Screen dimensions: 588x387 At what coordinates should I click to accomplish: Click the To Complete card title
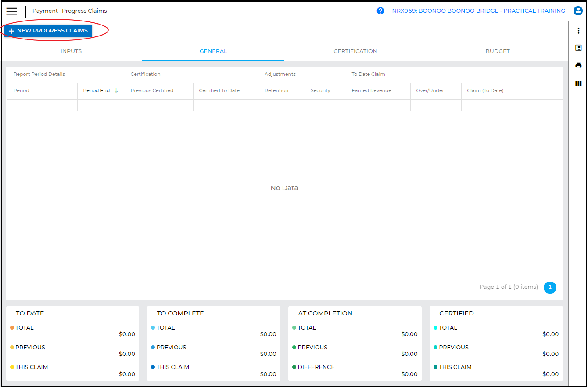point(180,313)
